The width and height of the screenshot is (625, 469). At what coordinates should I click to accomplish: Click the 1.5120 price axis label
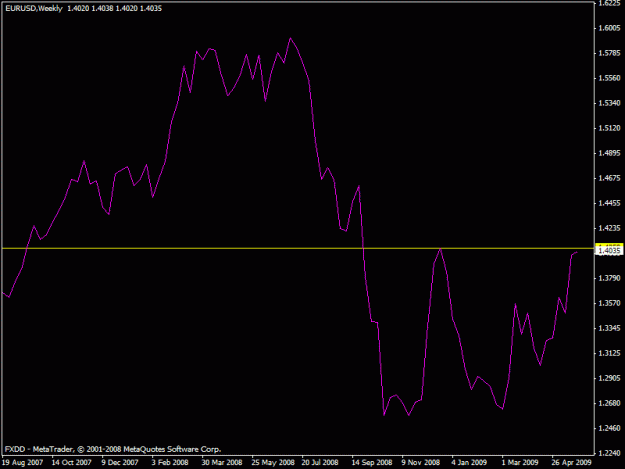point(609,128)
